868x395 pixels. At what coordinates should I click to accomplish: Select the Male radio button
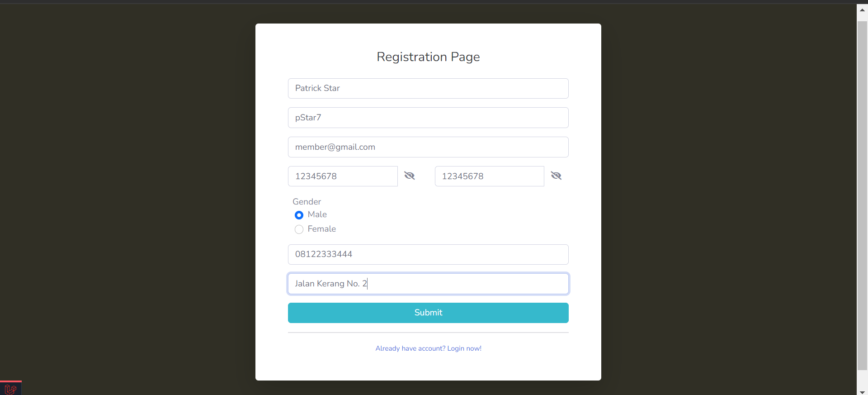(x=299, y=215)
